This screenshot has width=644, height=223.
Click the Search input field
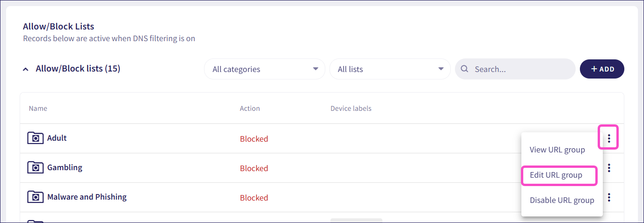point(520,69)
